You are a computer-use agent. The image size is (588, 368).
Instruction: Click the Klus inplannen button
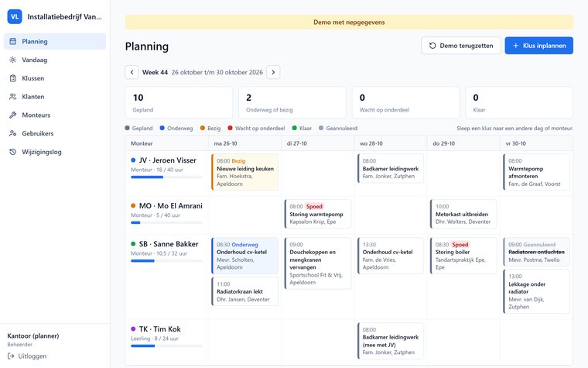click(539, 46)
